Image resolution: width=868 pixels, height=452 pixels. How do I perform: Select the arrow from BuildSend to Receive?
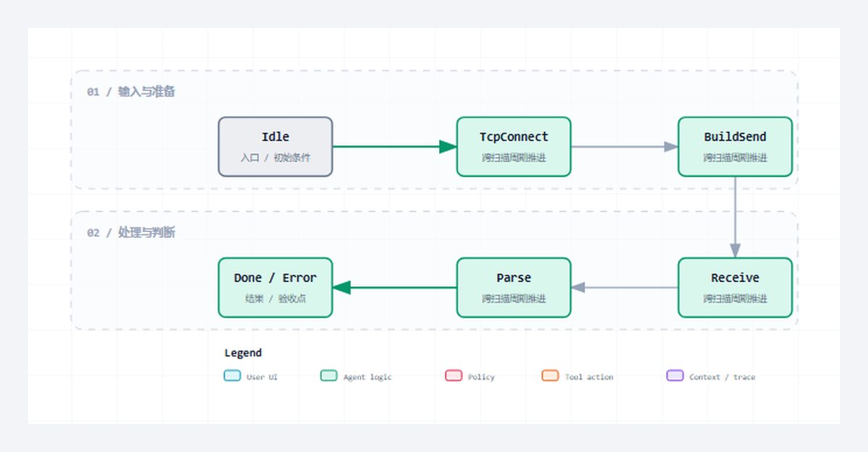tap(735, 217)
